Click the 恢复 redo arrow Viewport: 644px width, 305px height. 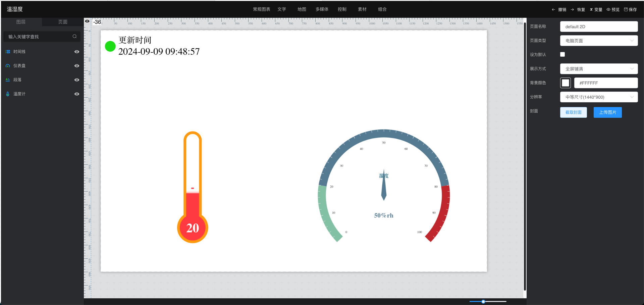572,10
